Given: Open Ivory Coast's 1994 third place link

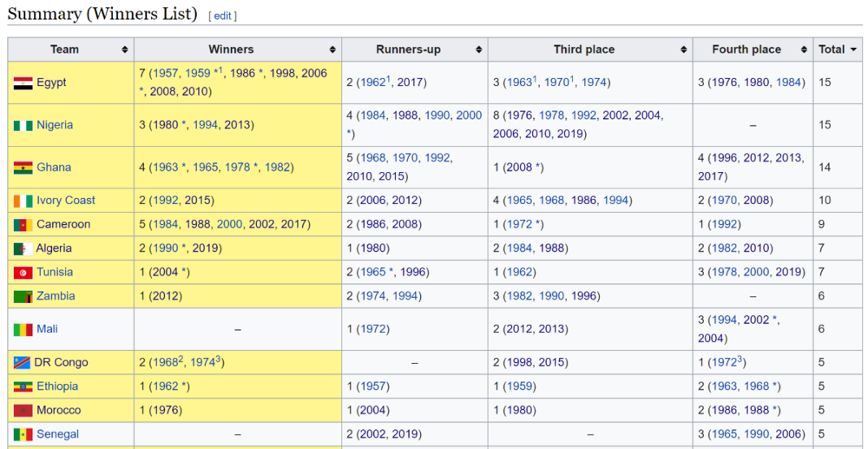Looking at the screenshot, I should [x=615, y=200].
